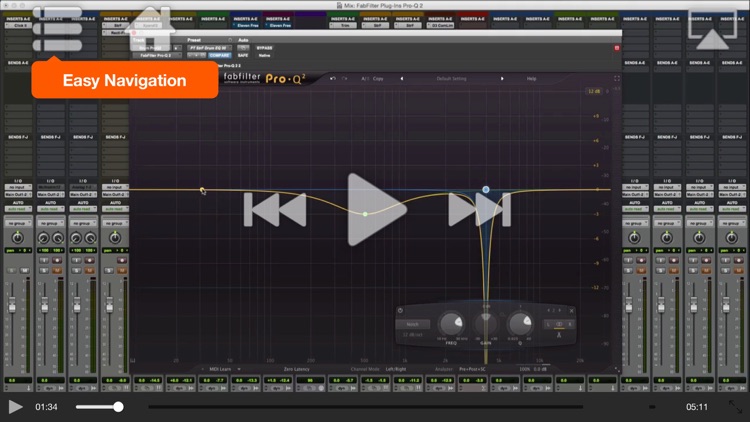Toggle the A/B state in Pro-Q 2
750x422 pixels.
(x=364, y=78)
